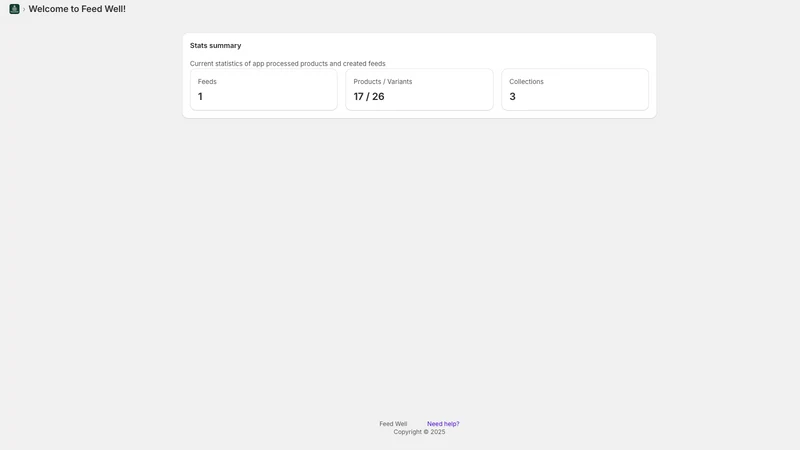Click the 17 / 26 products value
This screenshot has width=800, height=450.
tap(369, 96)
